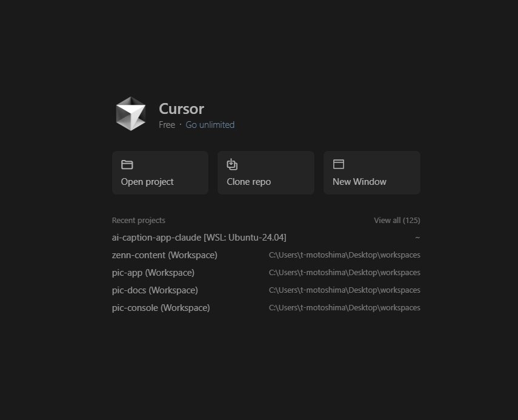Click View all (125) recent projects
This screenshot has width=518, height=420.
pyautogui.click(x=397, y=221)
